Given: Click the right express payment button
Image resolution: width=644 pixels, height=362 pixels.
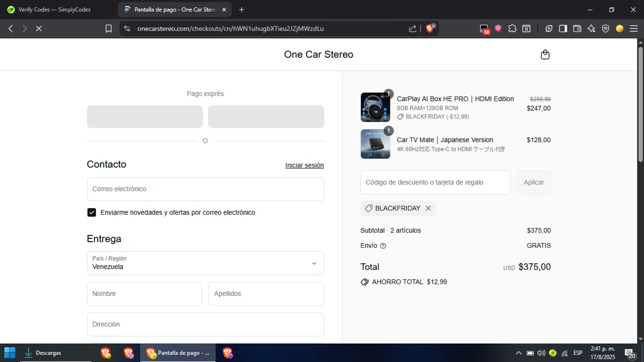Looking at the screenshot, I should pos(266,117).
